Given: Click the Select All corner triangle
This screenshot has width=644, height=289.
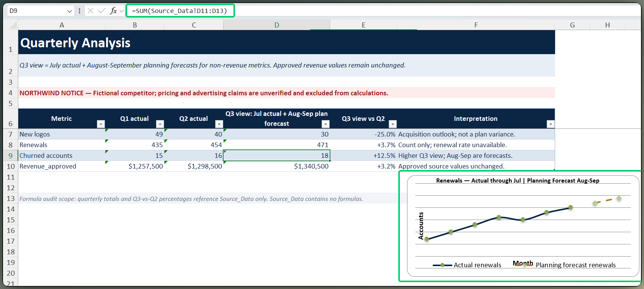Looking at the screenshot, I should pyautogui.click(x=13, y=25).
